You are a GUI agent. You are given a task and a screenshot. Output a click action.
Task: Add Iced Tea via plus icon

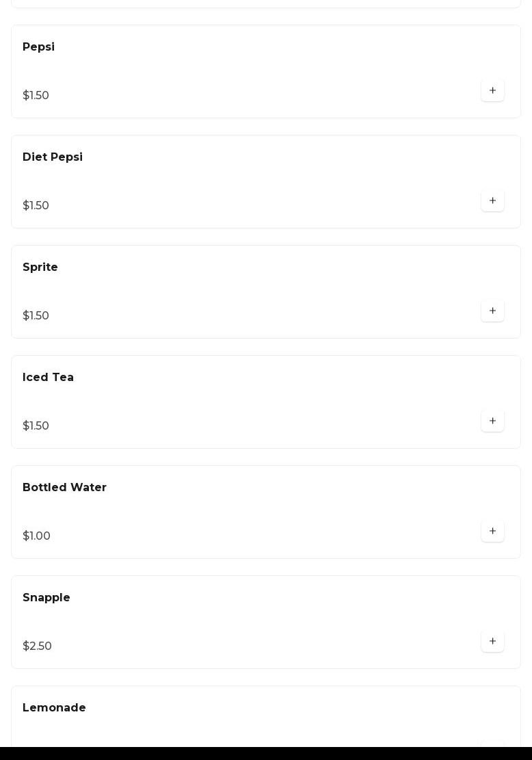pyautogui.click(x=492, y=421)
